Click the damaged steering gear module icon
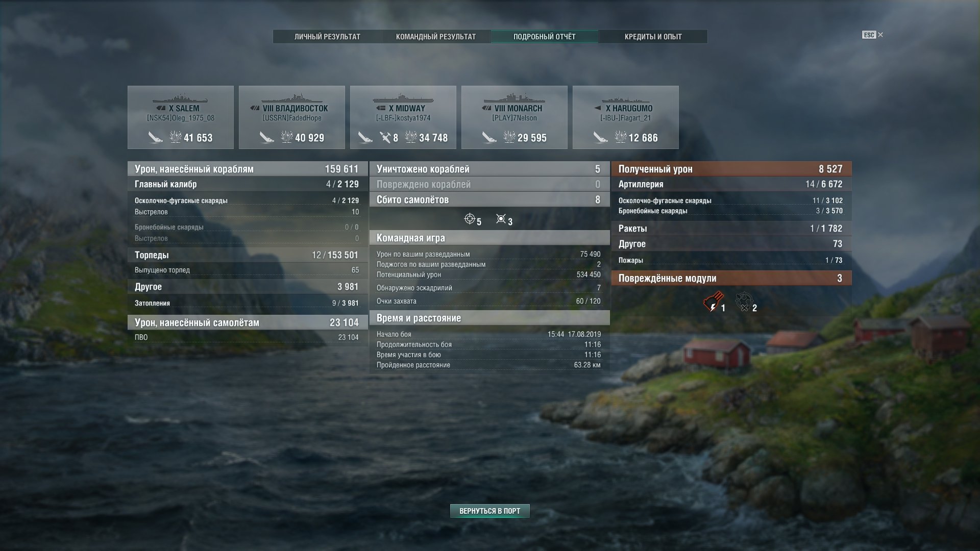This screenshot has height=551, width=980. click(x=744, y=302)
